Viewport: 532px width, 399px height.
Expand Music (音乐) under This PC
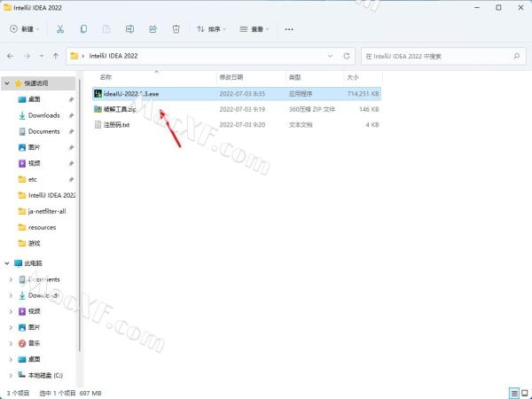tap(11, 343)
